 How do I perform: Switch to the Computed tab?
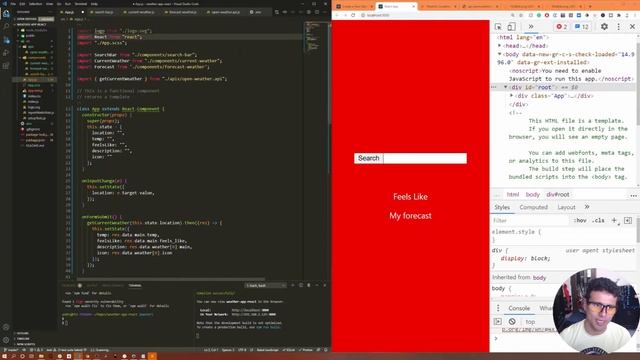pyautogui.click(x=533, y=207)
